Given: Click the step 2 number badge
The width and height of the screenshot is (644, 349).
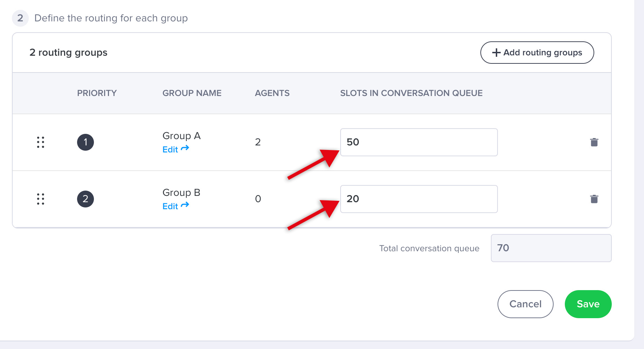Looking at the screenshot, I should click(x=20, y=18).
